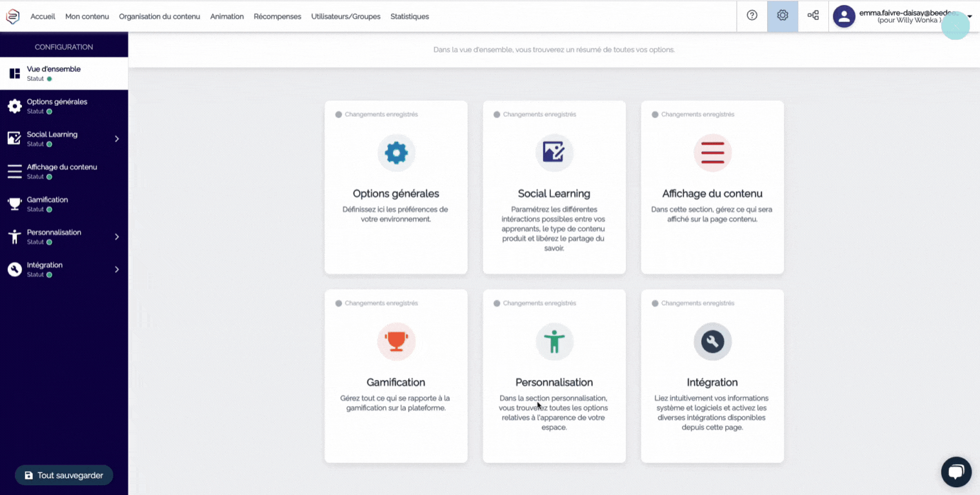This screenshot has width=980, height=495.
Task: Open the organization chart icon near the profile
Action: (813, 15)
